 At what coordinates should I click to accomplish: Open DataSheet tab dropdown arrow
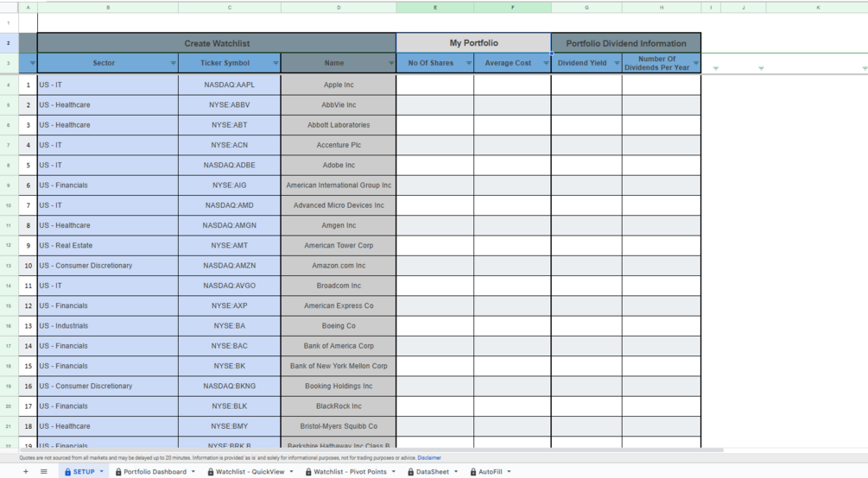455,471
